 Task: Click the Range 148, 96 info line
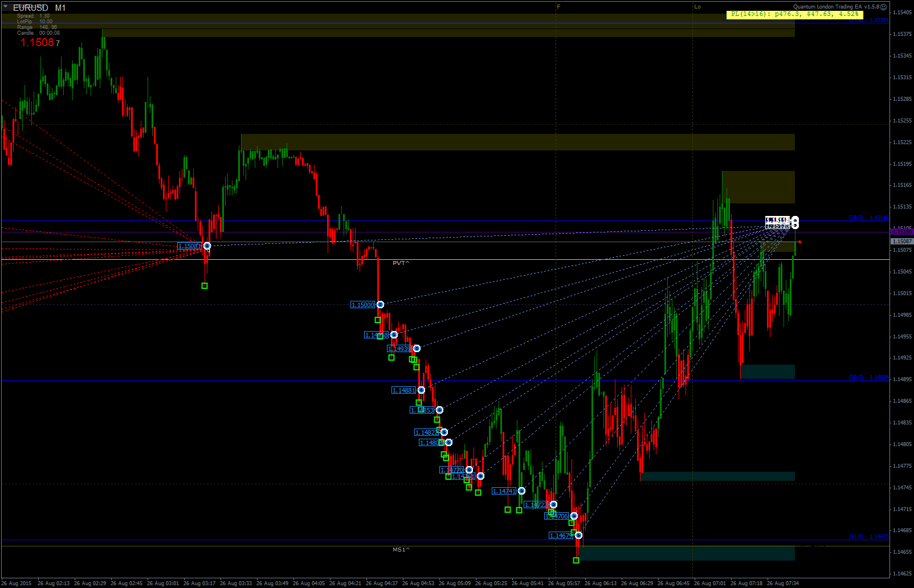37,27
